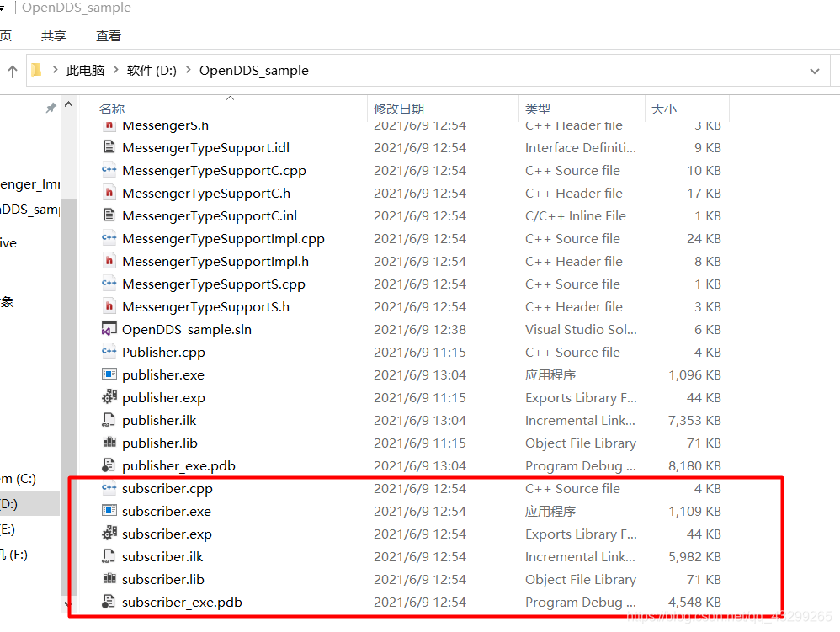Click the publisher_exe.pdb debug icon
The height and width of the screenshot is (632, 840).
[x=109, y=465]
